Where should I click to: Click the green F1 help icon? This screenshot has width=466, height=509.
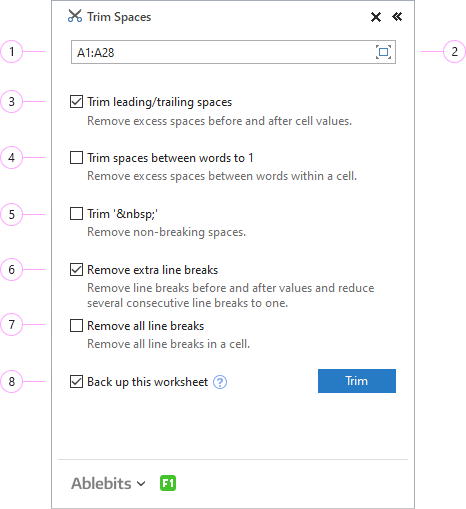pyautogui.click(x=168, y=483)
